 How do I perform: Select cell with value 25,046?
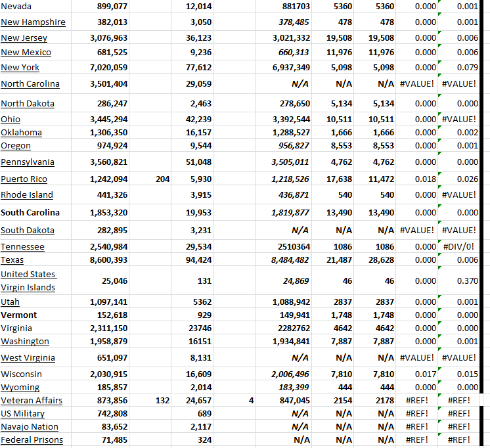[100, 280]
